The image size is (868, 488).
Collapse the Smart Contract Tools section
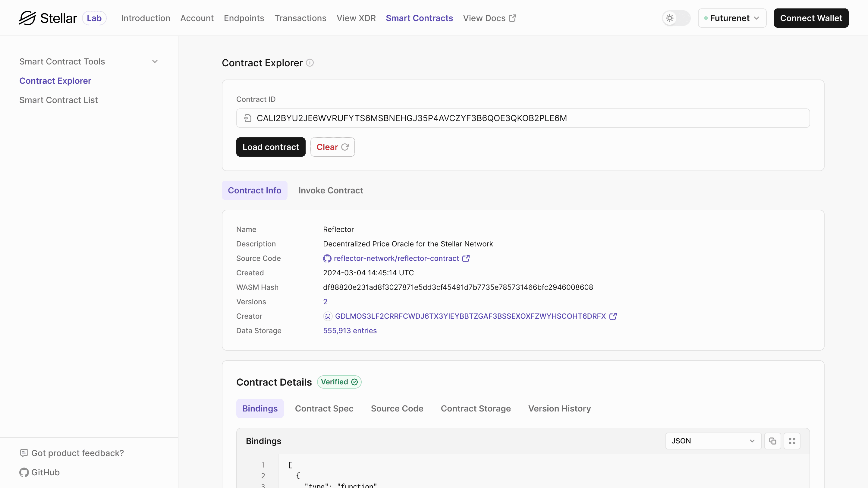pos(155,62)
